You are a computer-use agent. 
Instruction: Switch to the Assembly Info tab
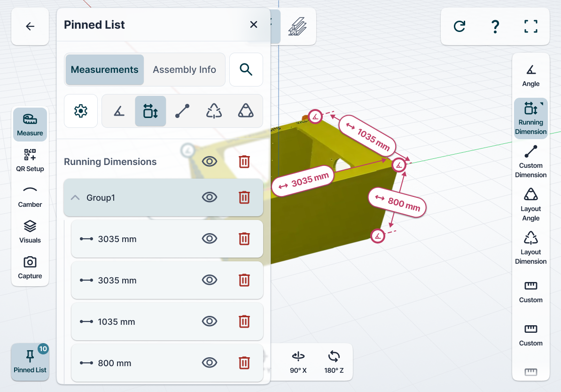[x=184, y=70]
